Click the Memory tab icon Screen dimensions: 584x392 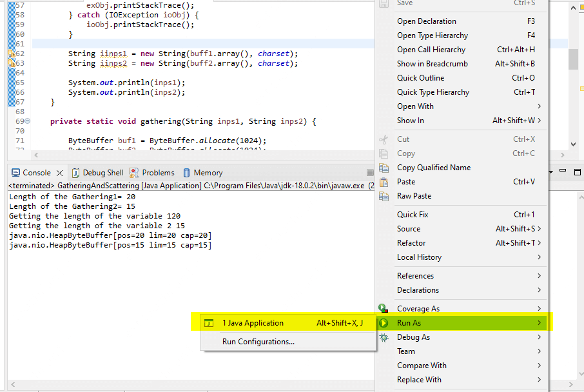click(186, 173)
